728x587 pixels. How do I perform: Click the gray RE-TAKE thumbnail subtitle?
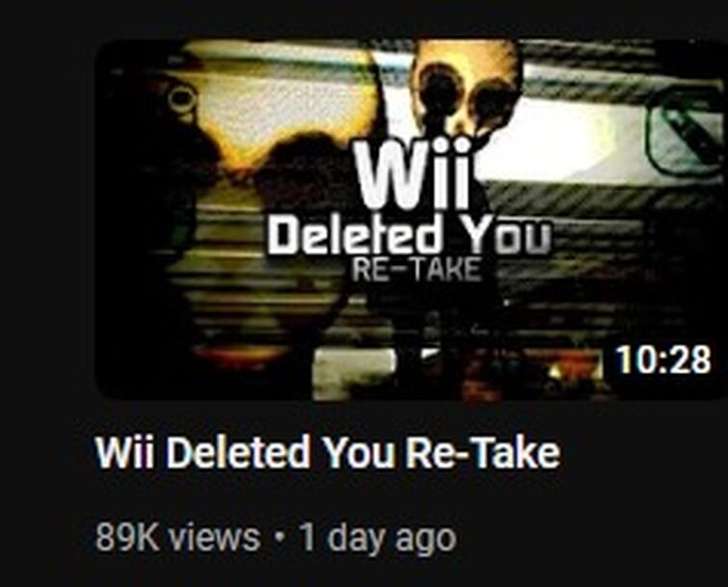point(416,270)
